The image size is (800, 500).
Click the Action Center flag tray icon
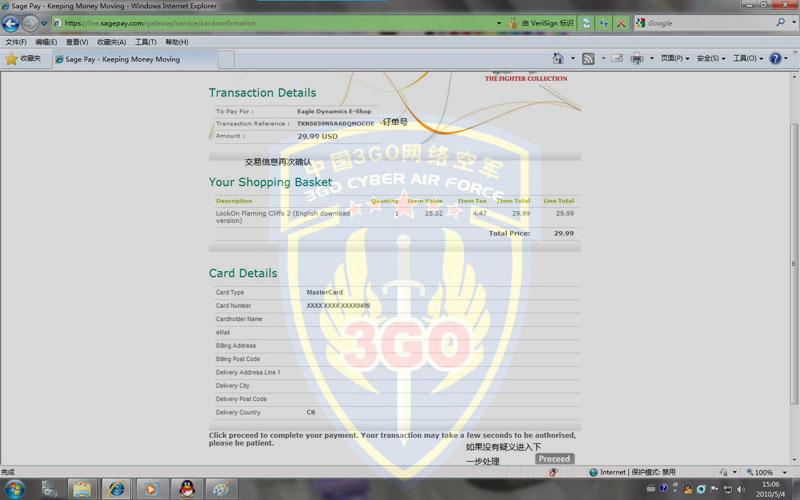tap(714, 489)
